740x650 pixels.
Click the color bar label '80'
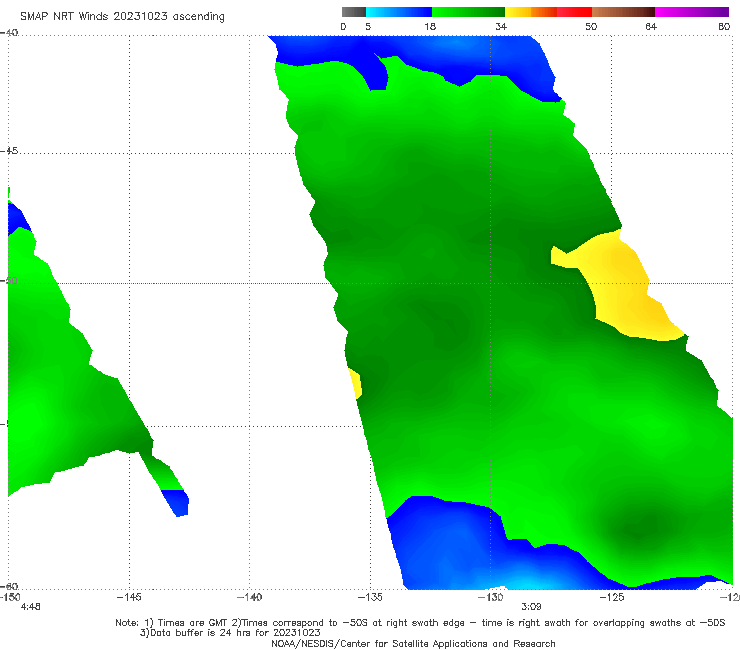pos(724,26)
